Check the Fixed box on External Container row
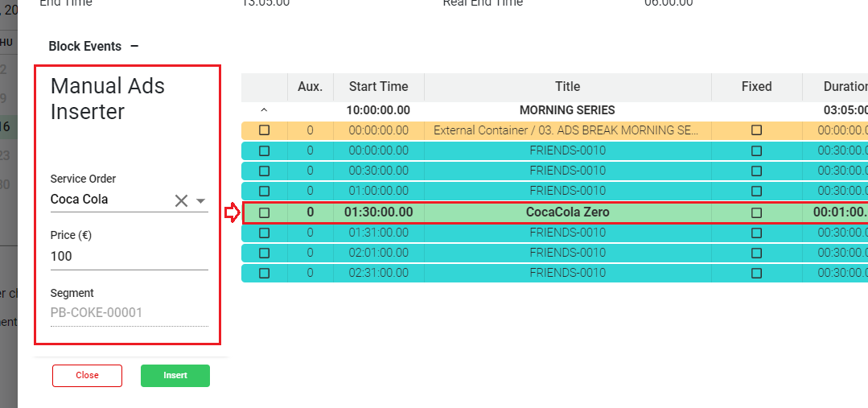 [x=756, y=130]
